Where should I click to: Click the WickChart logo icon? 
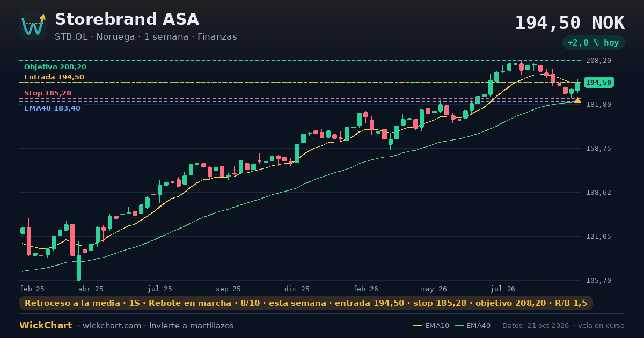click(33, 26)
